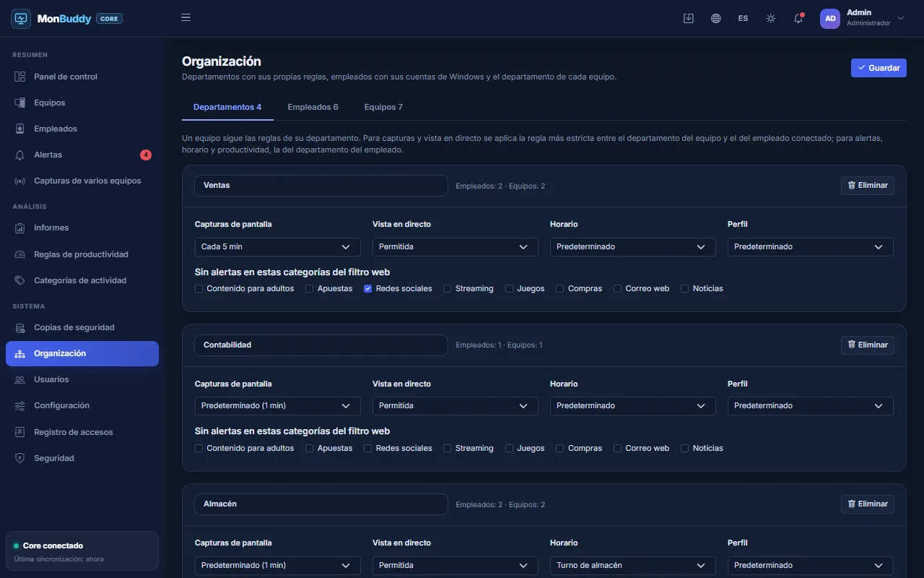
Task: Expand Almacén Horario 'Turno de almacén' dropdown
Action: [633, 565]
